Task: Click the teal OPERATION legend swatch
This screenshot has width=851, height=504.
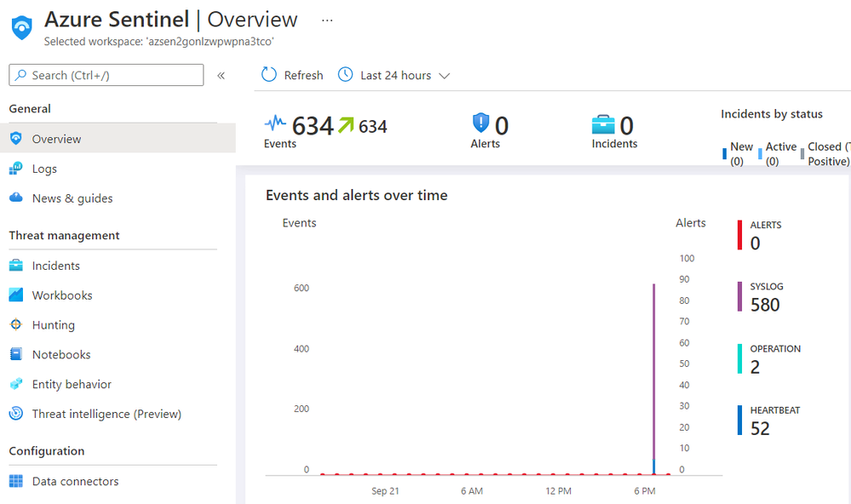Action: click(739, 358)
